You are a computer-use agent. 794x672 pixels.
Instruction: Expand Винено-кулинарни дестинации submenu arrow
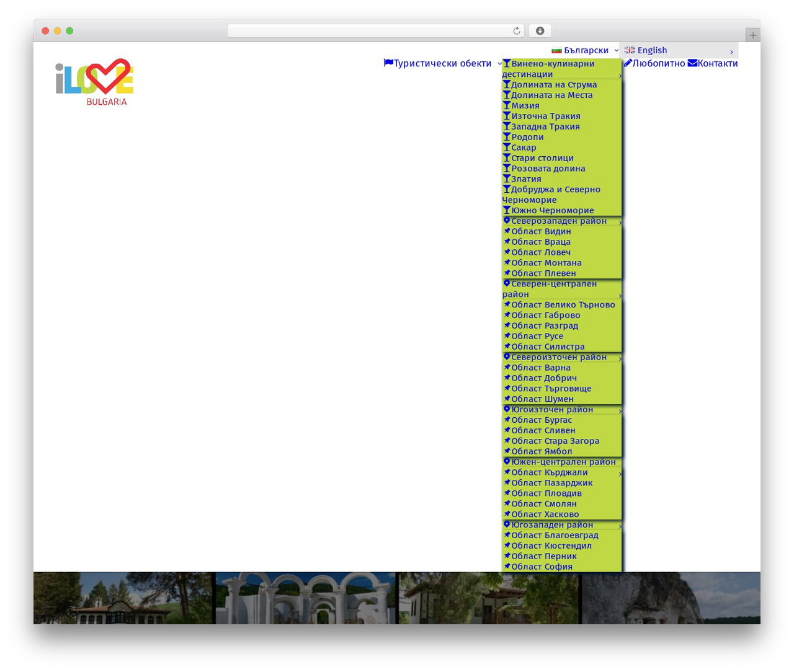click(620, 76)
